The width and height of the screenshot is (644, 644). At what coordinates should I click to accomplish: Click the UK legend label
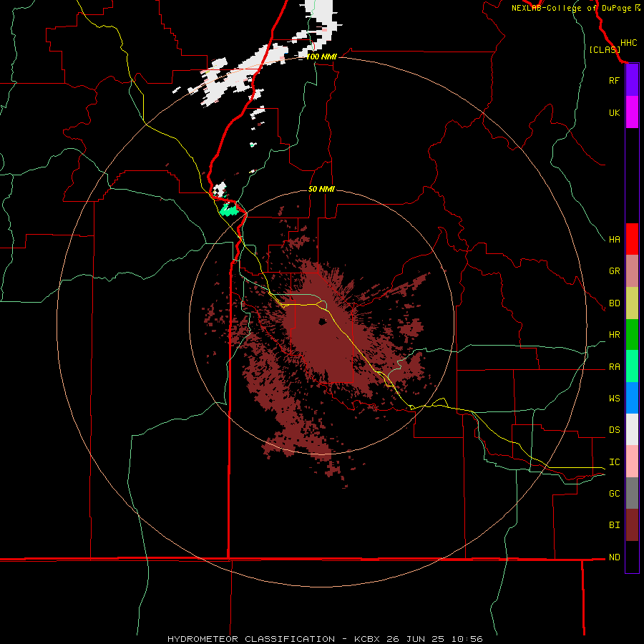pos(614,113)
